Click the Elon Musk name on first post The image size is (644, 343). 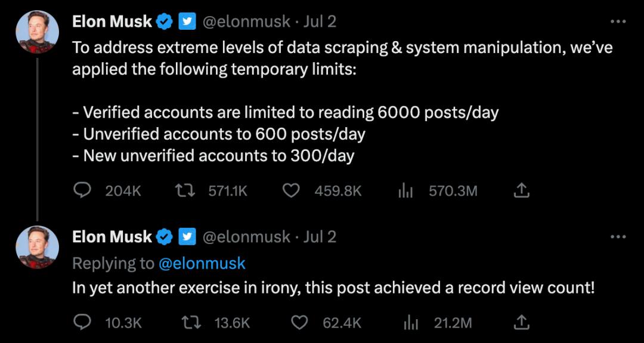pos(112,21)
